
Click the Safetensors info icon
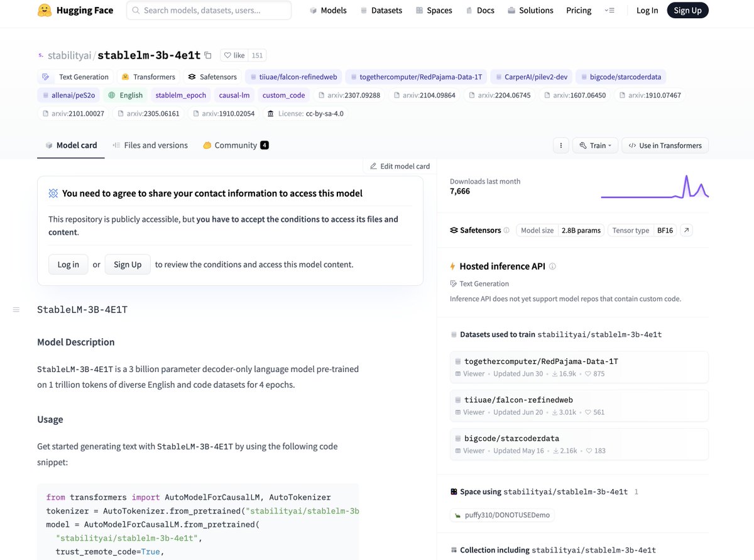tap(506, 231)
